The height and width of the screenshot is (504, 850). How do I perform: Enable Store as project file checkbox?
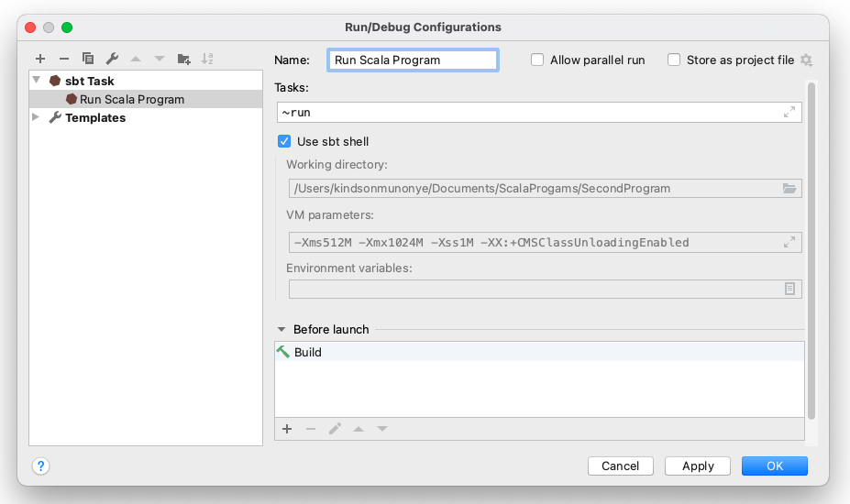click(674, 60)
